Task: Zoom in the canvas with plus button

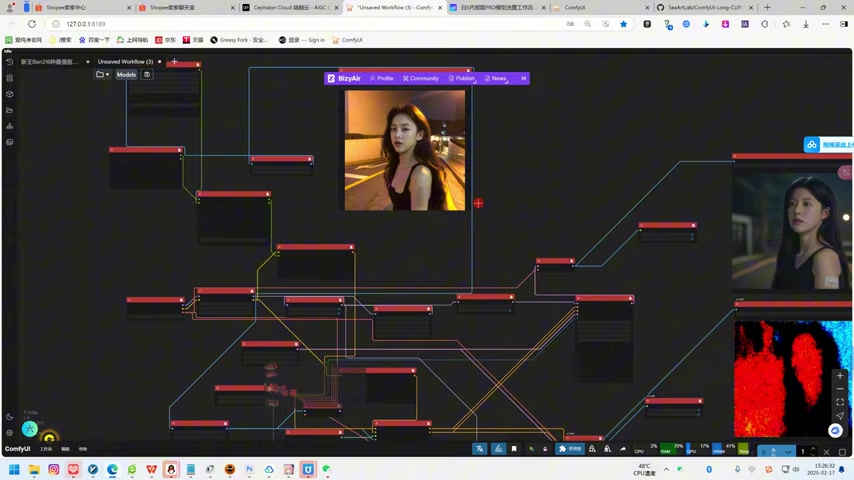Action: pyautogui.click(x=840, y=376)
